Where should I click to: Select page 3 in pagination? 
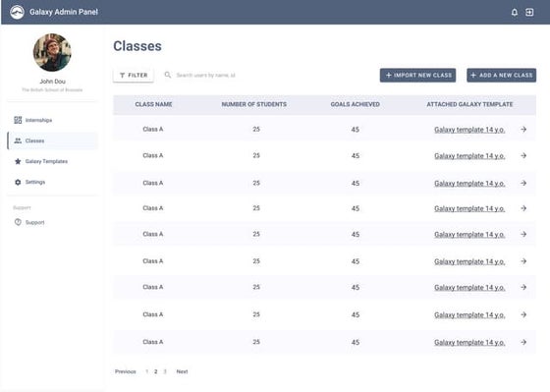coord(165,371)
